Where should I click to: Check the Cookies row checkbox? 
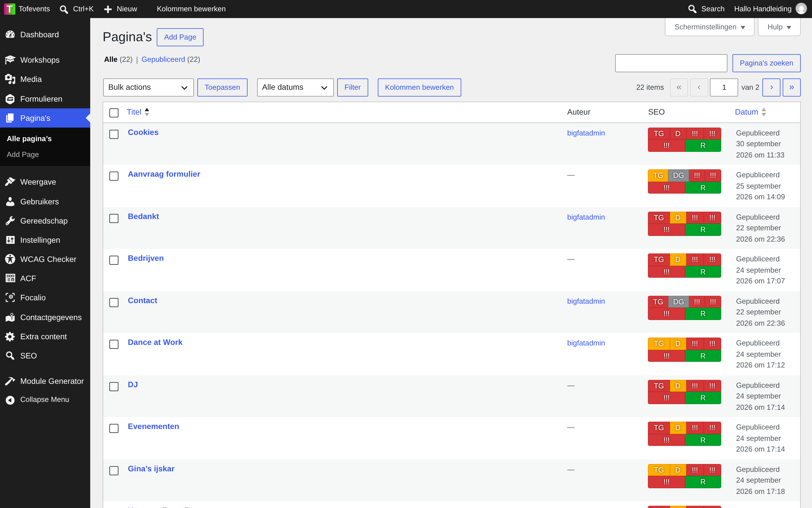pyautogui.click(x=114, y=134)
